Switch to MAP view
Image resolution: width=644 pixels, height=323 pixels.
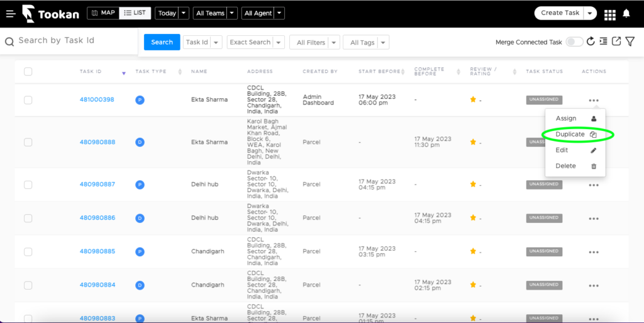coord(103,13)
